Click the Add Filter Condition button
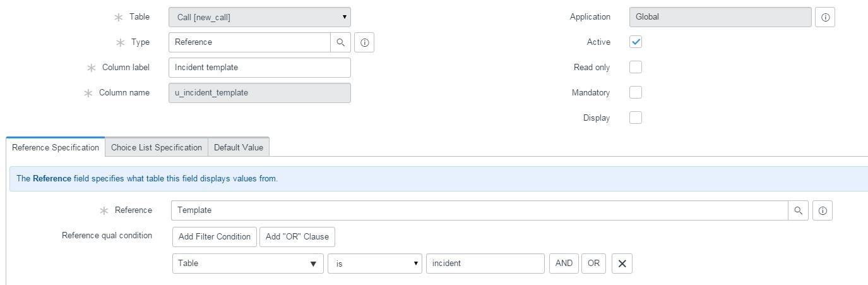868x285 pixels. pyautogui.click(x=215, y=236)
